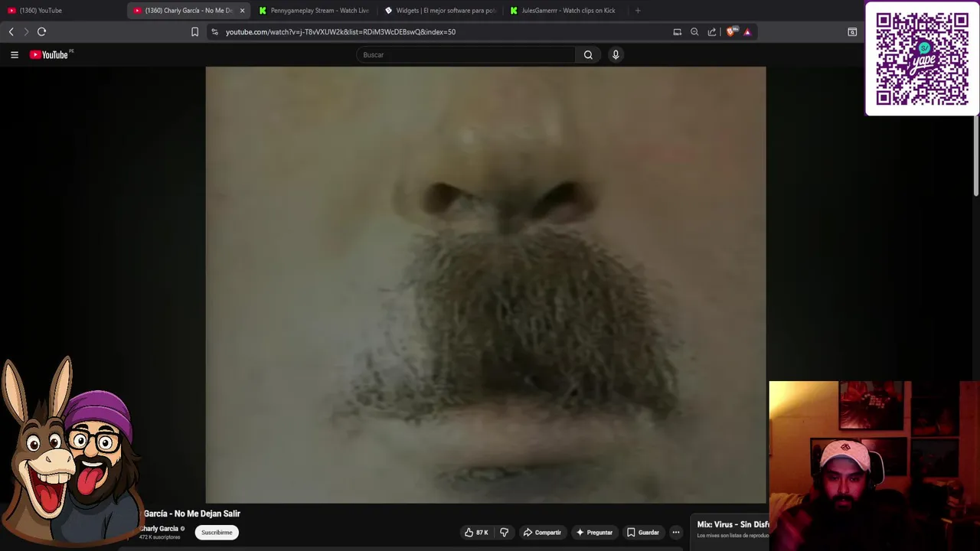Click the search magnifier button

pyautogui.click(x=588, y=54)
